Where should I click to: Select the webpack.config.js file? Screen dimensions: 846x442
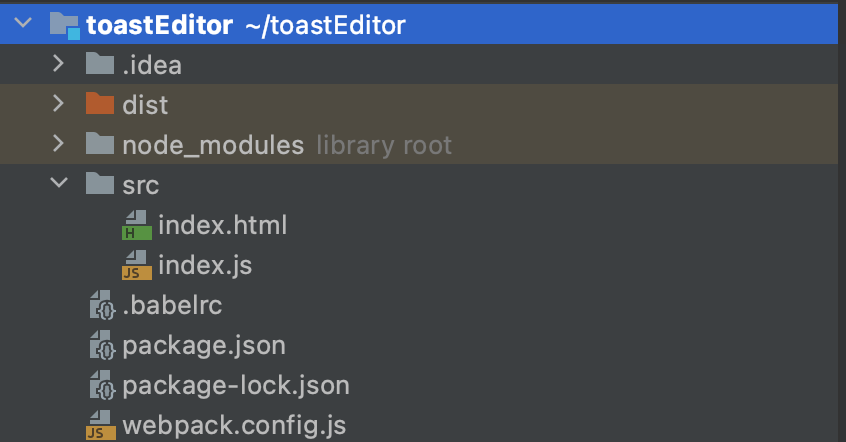point(234,425)
